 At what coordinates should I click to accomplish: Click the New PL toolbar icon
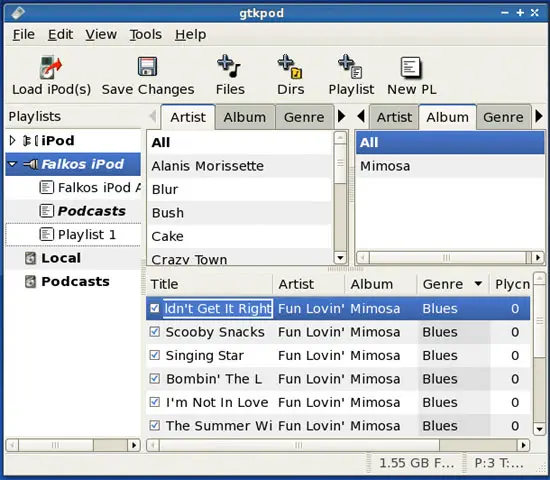411,67
